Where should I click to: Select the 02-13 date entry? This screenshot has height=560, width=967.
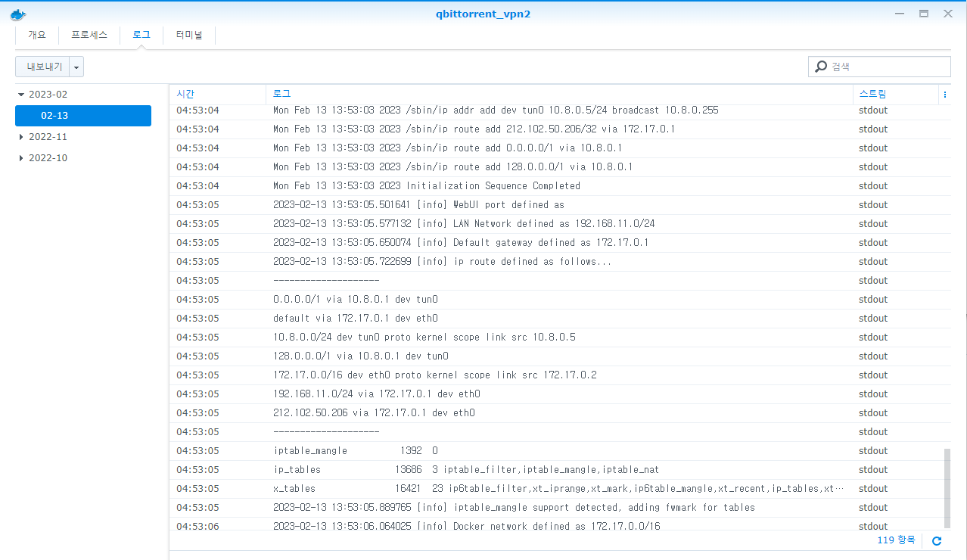pos(83,116)
